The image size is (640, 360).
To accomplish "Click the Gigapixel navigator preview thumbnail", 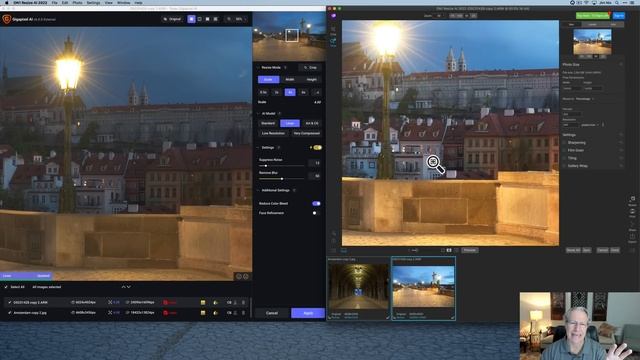I will [x=289, y=37].
